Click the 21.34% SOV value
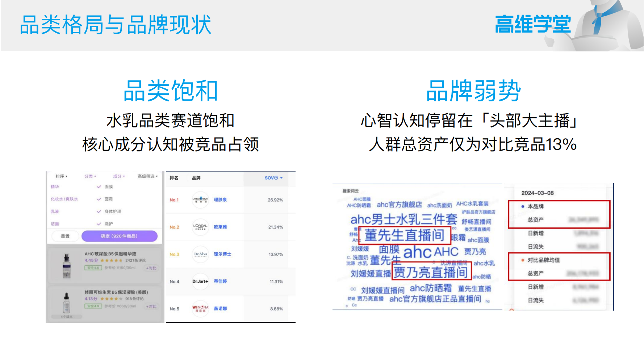The height and width of the screenshot is (362, 644). [x=276, y=227]
